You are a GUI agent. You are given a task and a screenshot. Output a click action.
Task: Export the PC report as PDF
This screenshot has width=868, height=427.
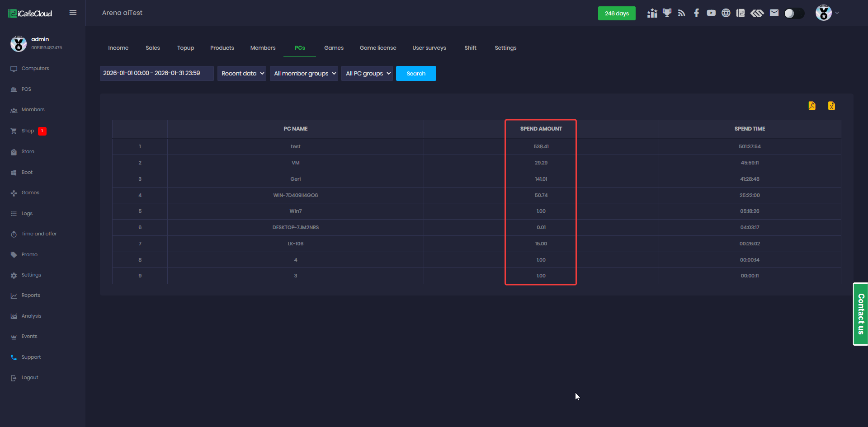[812, 106]
